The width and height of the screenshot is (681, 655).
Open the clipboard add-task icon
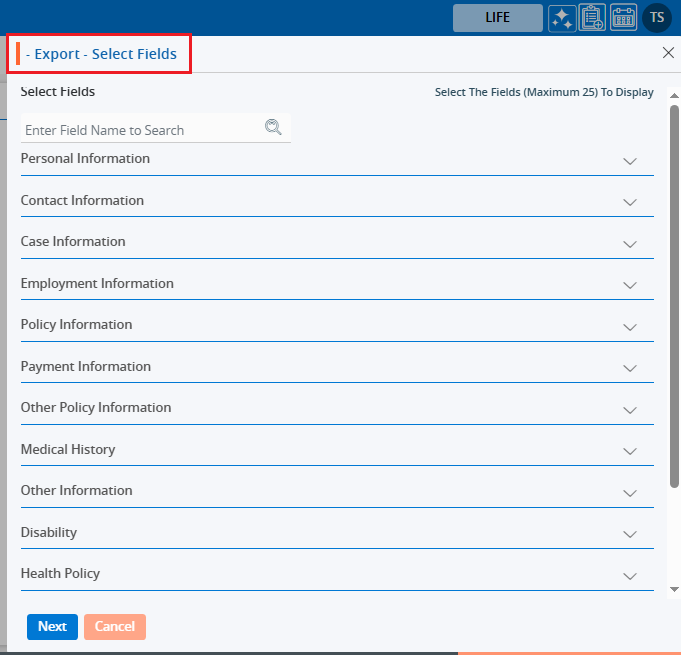coord(592,17)
